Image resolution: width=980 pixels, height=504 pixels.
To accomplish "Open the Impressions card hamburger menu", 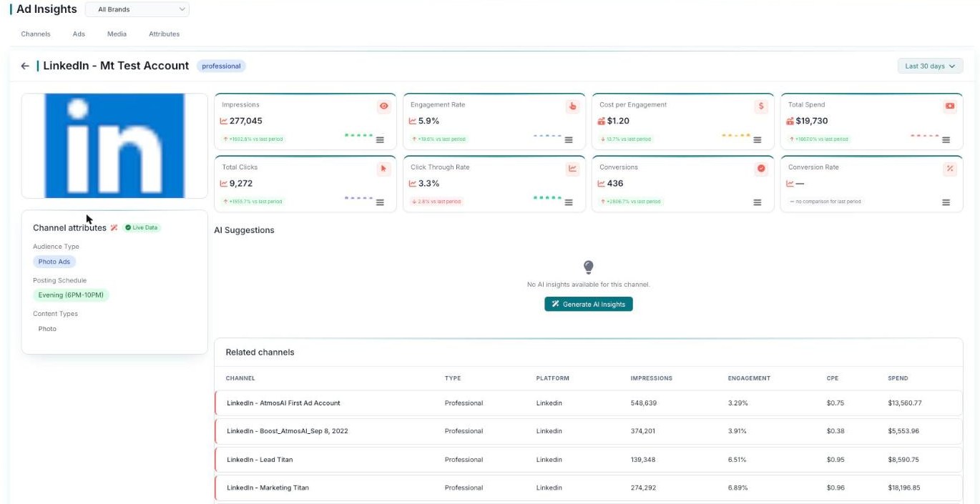I will (380, 140).
